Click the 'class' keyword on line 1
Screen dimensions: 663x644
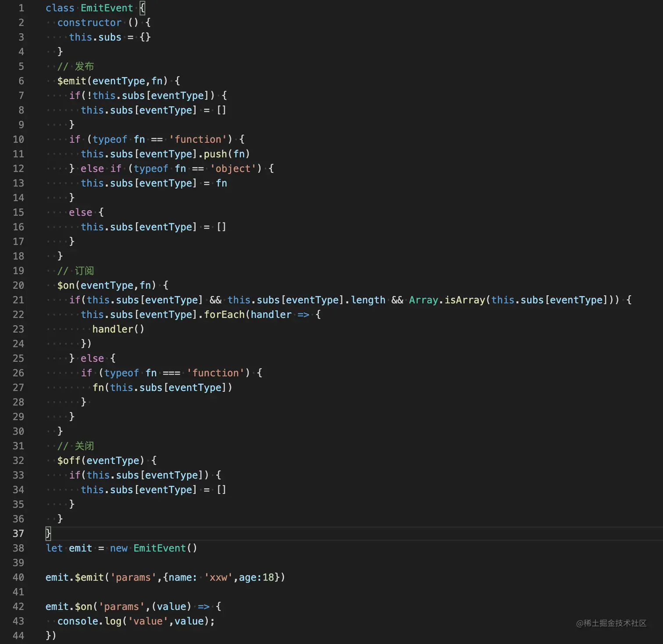60,8
